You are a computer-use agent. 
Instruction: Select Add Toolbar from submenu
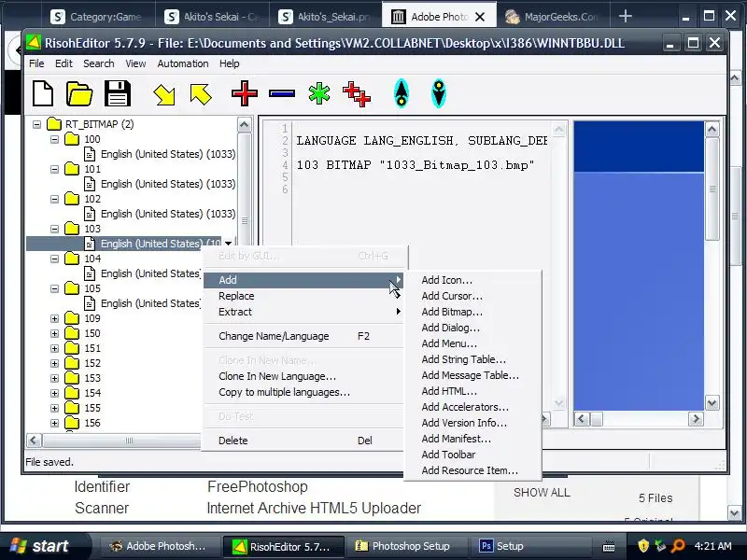pyautogui.click(x=472, y=455)
